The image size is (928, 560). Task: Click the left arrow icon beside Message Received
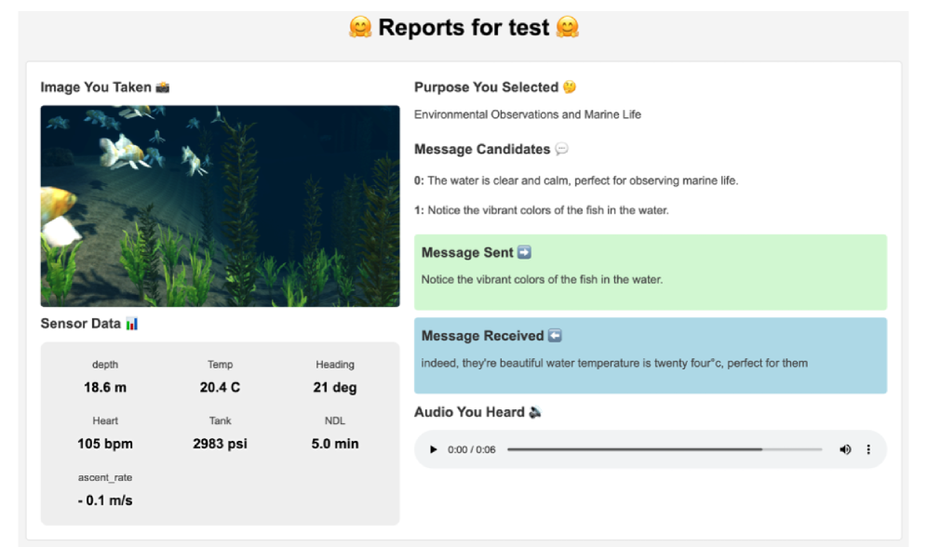click(555, 336)
